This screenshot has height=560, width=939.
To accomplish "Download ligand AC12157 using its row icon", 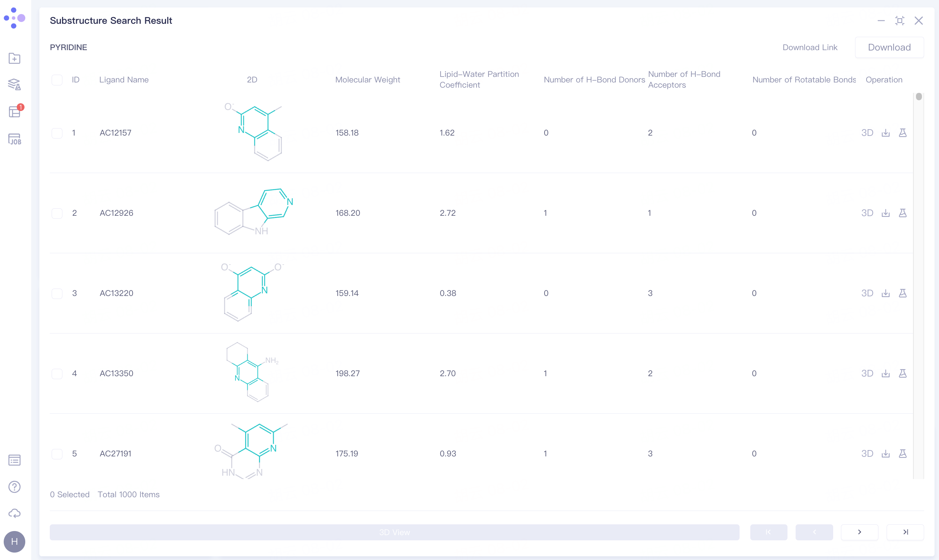I will 886,133.
